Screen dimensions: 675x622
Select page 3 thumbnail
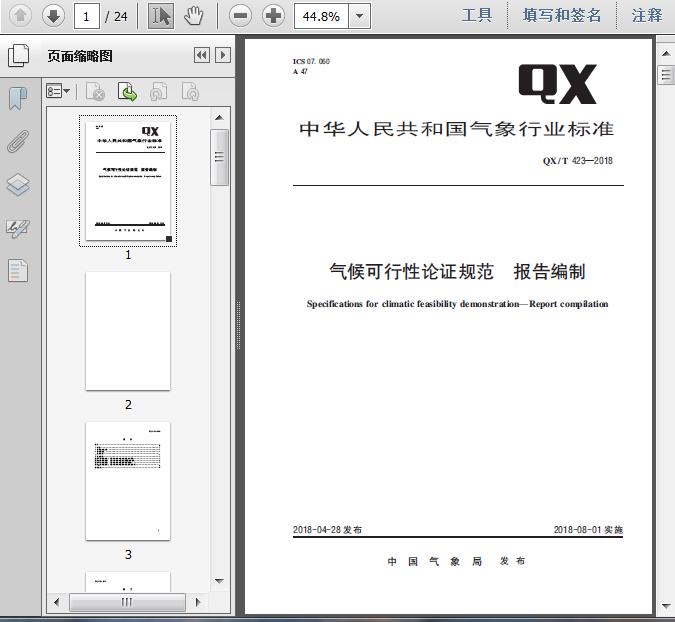tap(128, 481)
